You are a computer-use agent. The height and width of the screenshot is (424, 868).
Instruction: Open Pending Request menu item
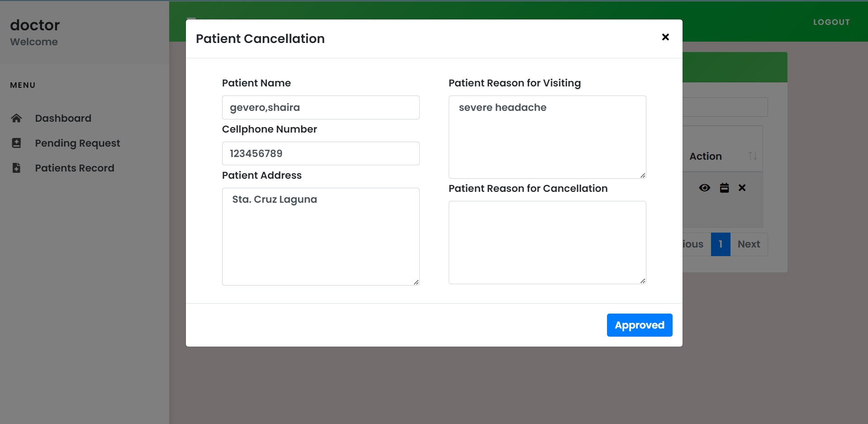pos(77,143)
